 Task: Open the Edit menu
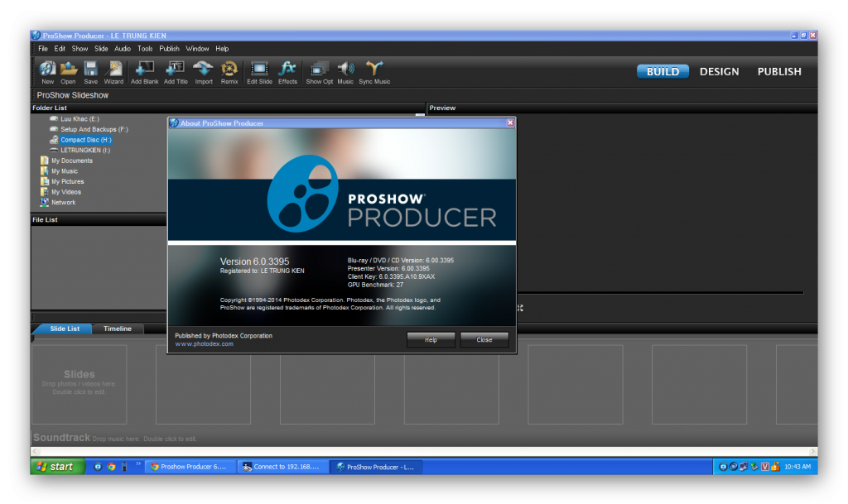(60, 49)
